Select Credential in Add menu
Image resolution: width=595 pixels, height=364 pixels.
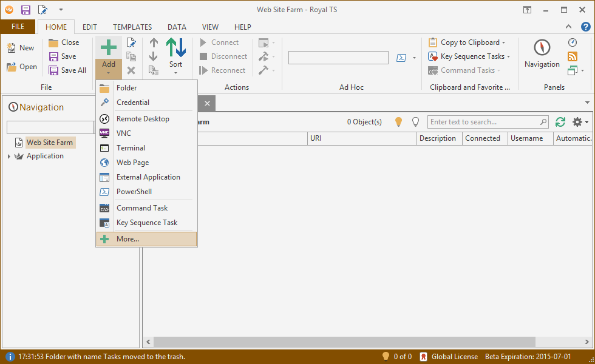146,103
